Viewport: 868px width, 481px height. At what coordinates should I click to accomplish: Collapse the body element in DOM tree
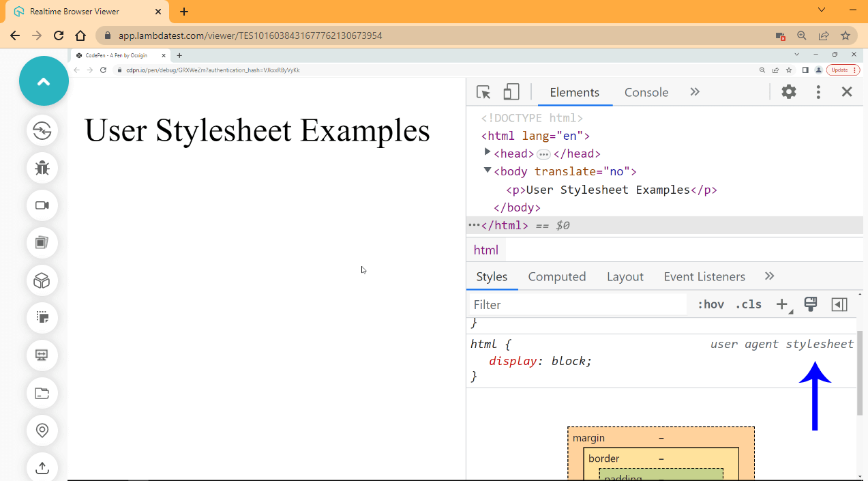point(488,171)
